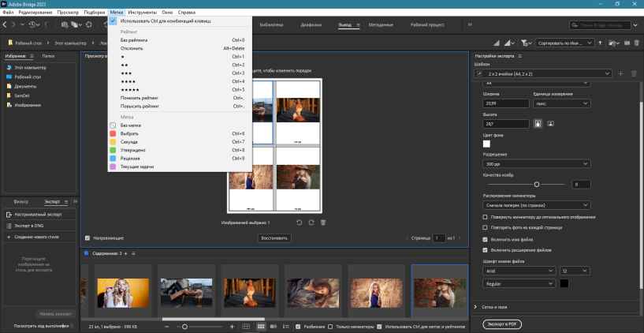Viewport: 644px width, 333px height.
Task: Open the '2 x 2 ячейки' template dropdown
Action: (543, 73)
